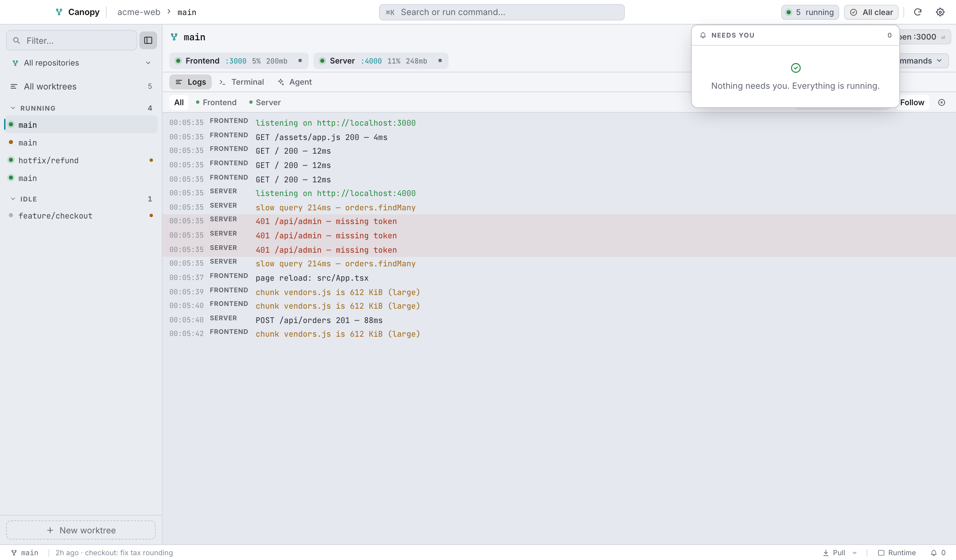Select hotfix/refund worktree
Viewport: 956px width, 560px height.
pyautogui.click(x=81, y=160)
